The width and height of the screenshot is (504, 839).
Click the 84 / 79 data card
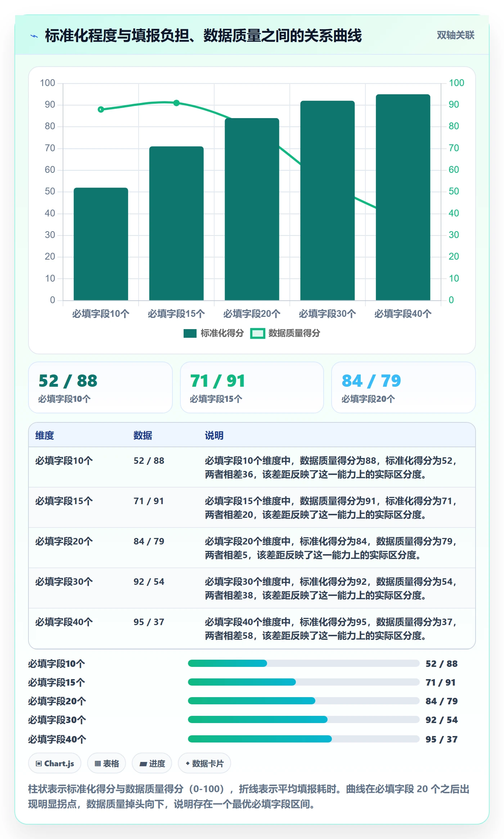[x=404, y=387]
